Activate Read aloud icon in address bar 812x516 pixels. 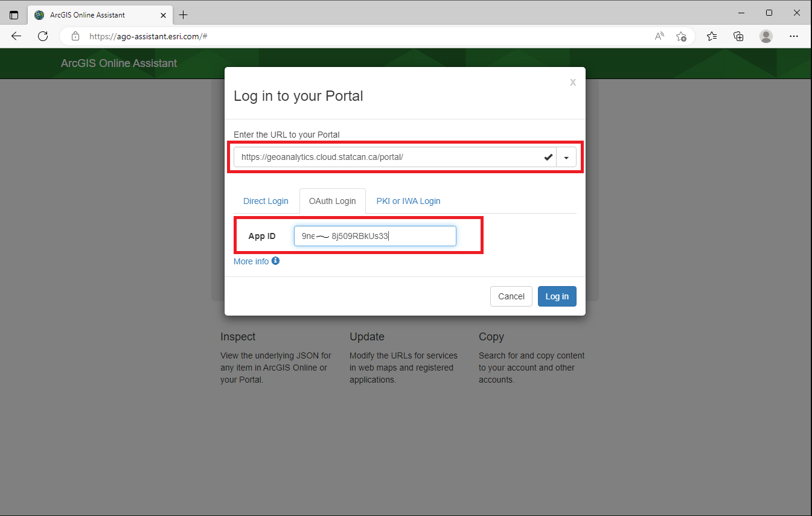click(x=659, y=36)
